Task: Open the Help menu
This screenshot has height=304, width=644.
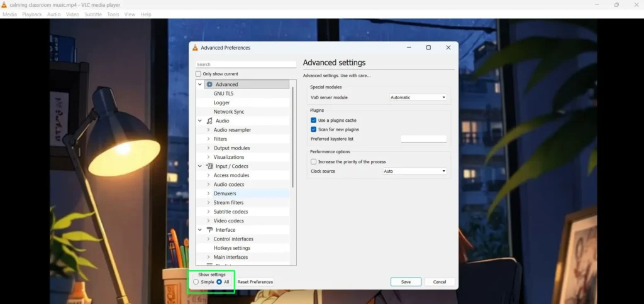Action: click(x=146, y=14)
